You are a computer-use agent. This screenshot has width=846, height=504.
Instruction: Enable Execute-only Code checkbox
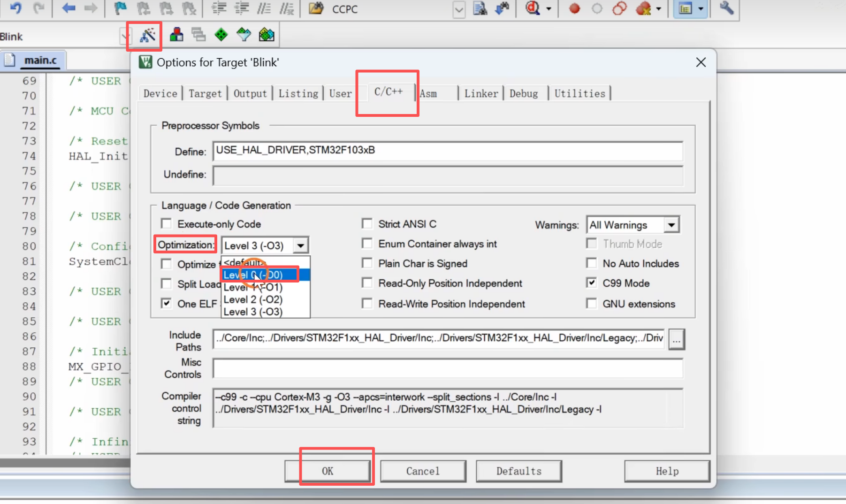tap(167, 224)
